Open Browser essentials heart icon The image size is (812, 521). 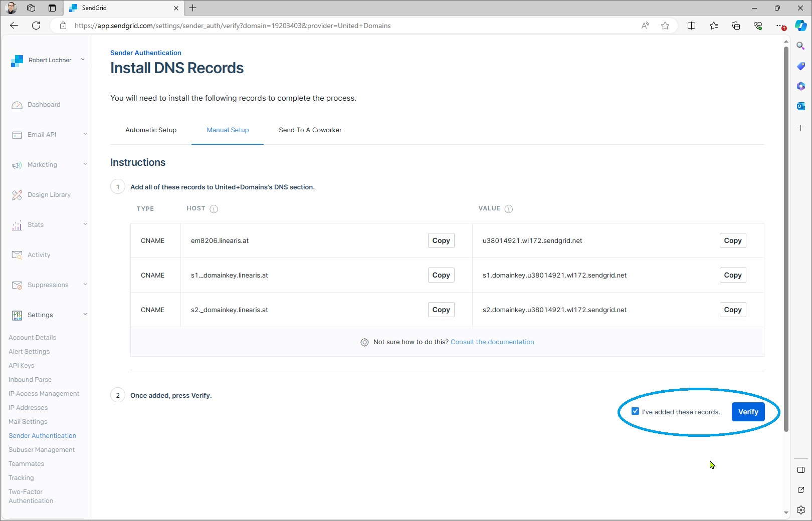757,26
